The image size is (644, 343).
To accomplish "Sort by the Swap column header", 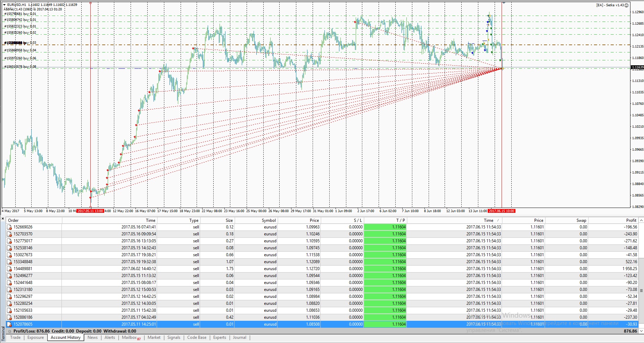I will coord(566,220).
